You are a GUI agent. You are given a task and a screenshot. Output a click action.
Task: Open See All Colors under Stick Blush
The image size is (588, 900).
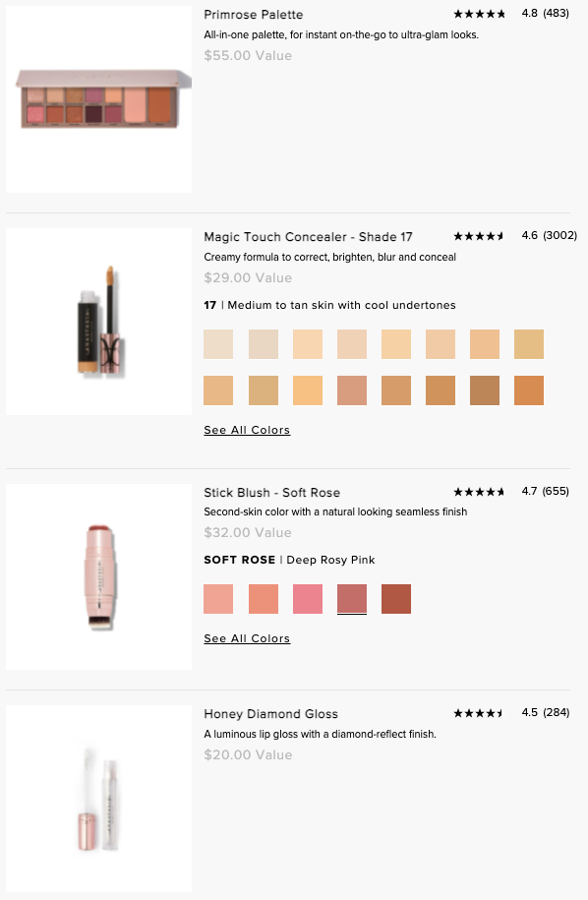tap(246, 638)
